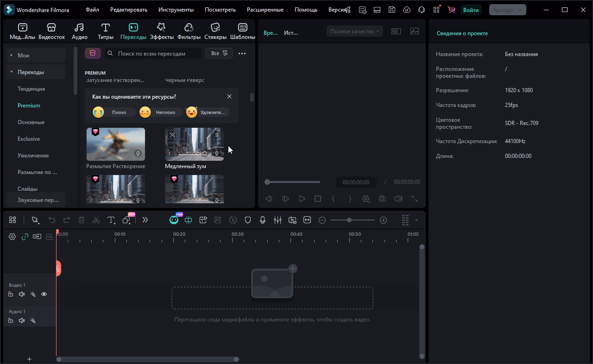Click the Войти login button
This screenshot has width=593, height=364.
pos(471,10)
